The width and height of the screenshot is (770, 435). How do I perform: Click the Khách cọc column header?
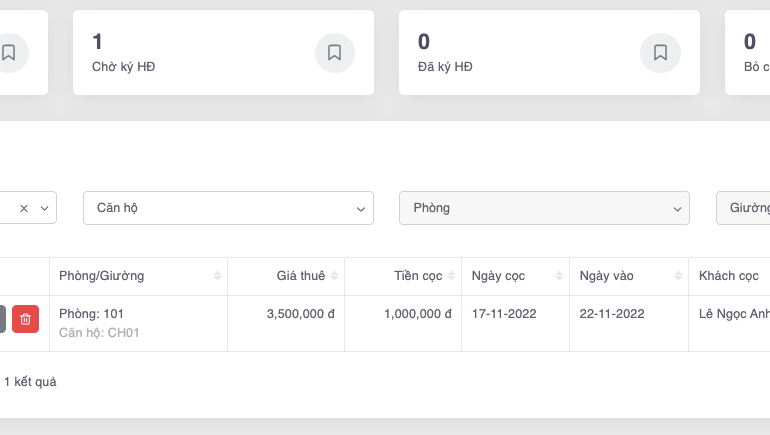click(730, 276)
